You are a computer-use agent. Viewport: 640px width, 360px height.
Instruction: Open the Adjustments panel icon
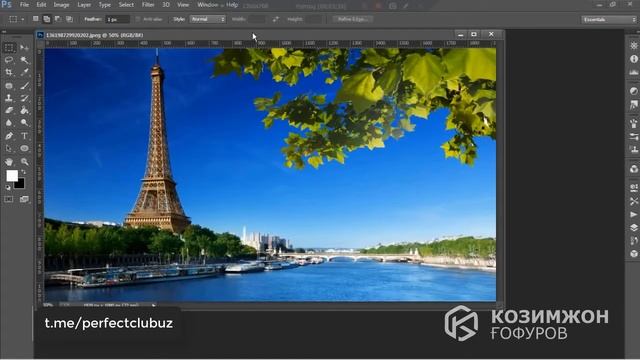pos(633,91)
